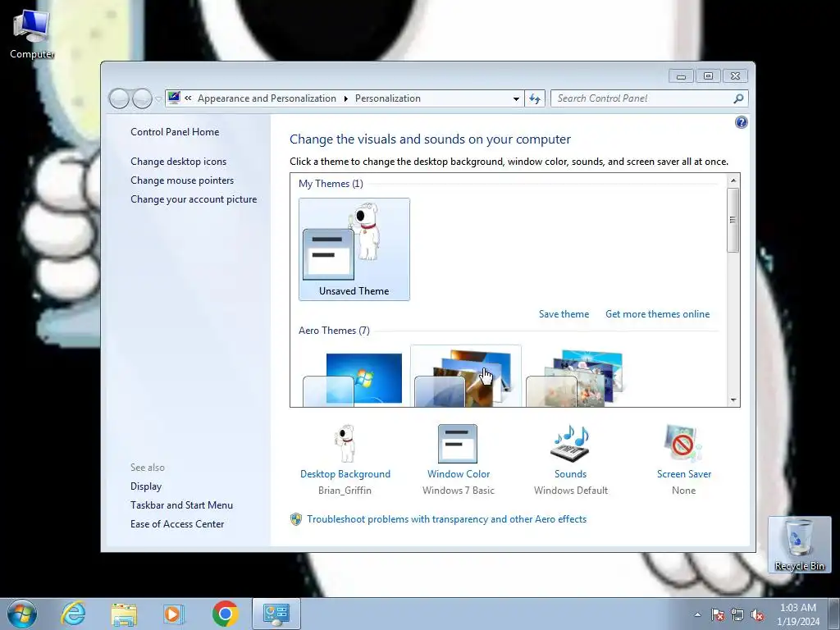
Task: Open Change mouse pointers link
Action: [182, 180]
